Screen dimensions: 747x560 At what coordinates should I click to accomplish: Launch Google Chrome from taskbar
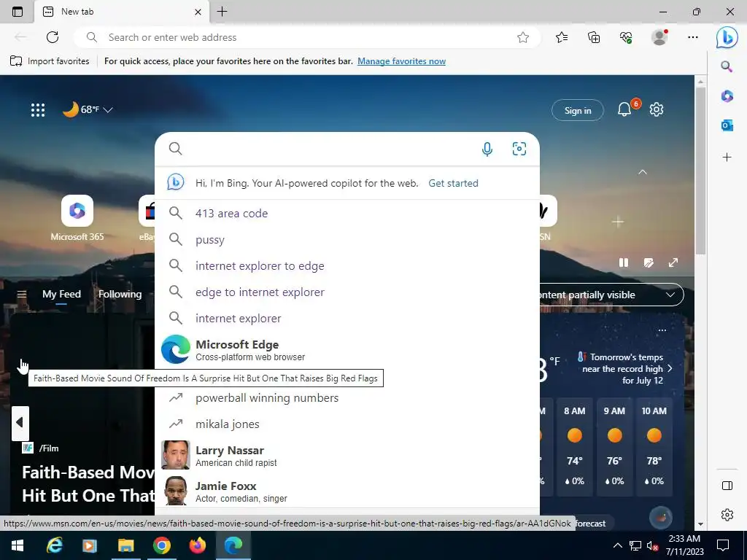coord(161,545)
